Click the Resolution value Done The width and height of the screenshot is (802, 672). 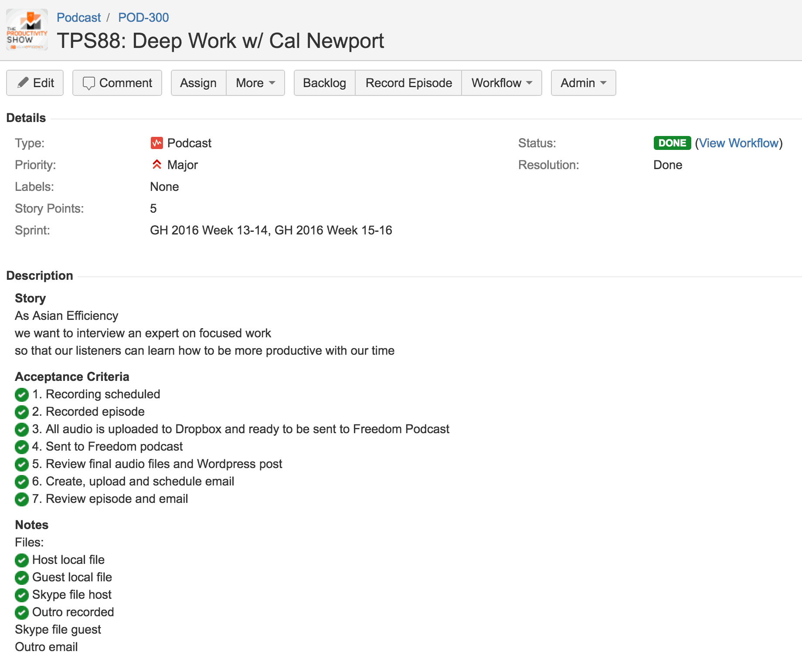point(668,165)
